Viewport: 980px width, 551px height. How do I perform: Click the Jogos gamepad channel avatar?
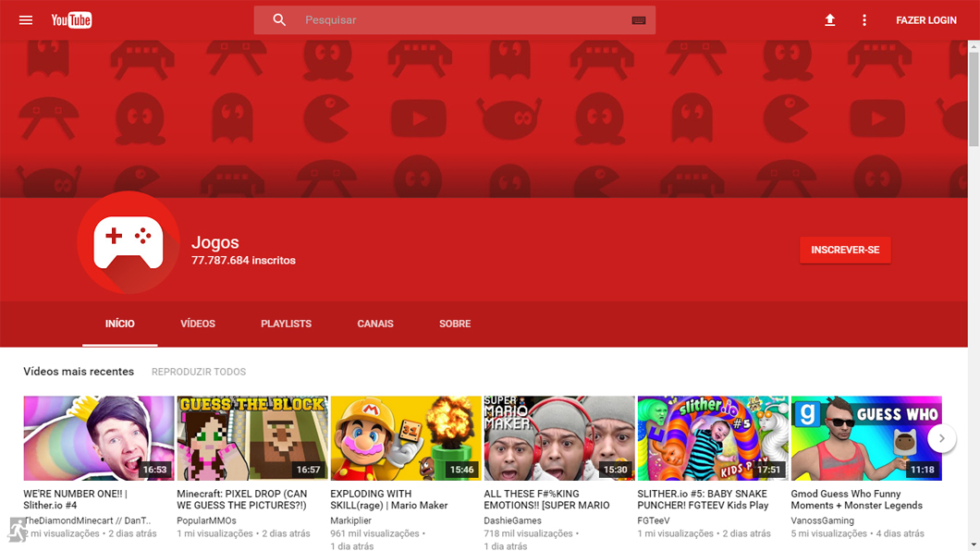129,242
